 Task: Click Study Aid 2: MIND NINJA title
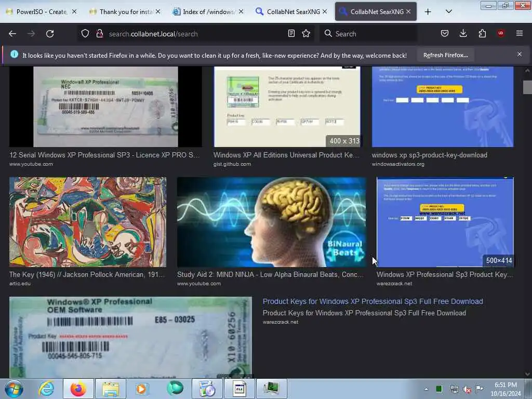(270, 274)
